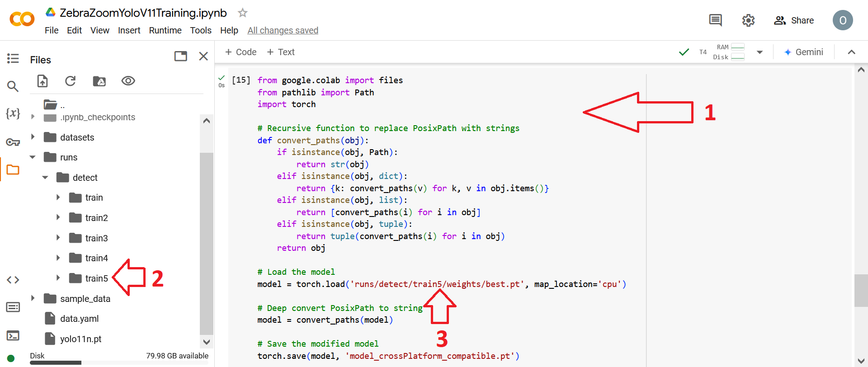This screenshot has width=868, height=367.
Task: Open Files panel in new tab view
Action: click(181, 56)
